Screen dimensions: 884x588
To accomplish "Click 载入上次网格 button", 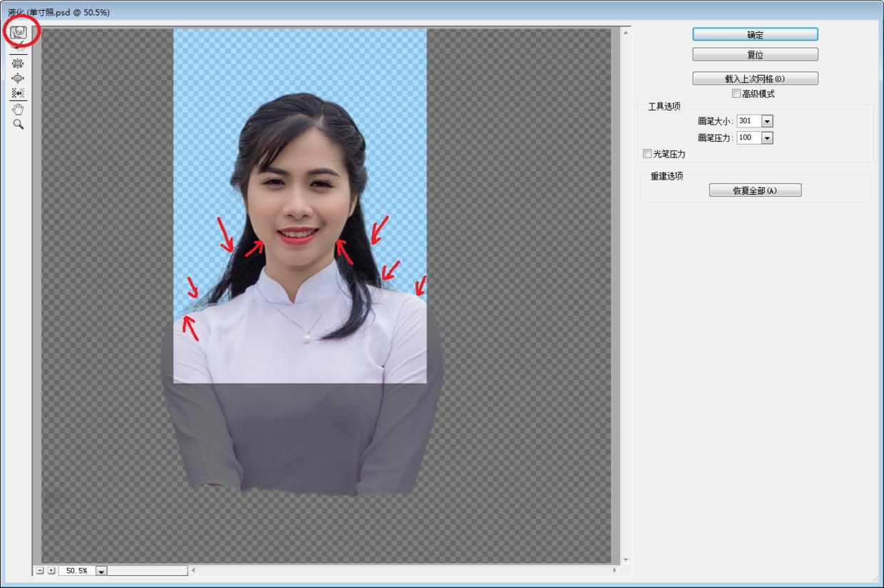I will [755, 78].
